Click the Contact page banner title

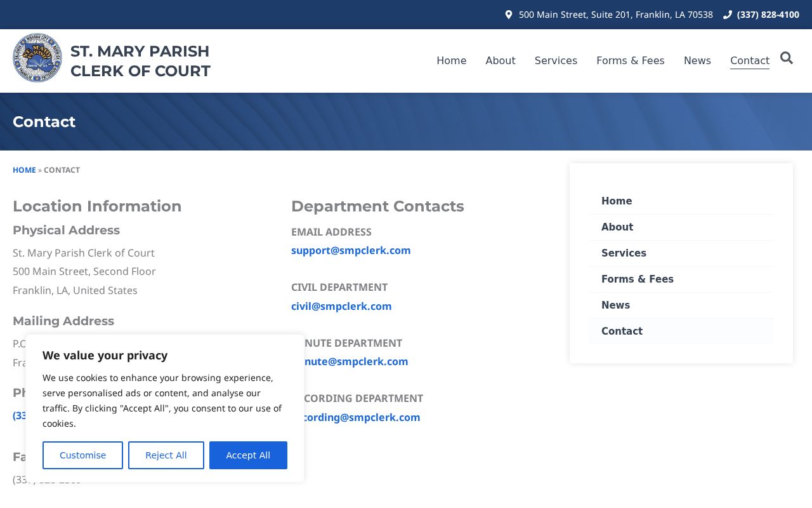point(44,122)
